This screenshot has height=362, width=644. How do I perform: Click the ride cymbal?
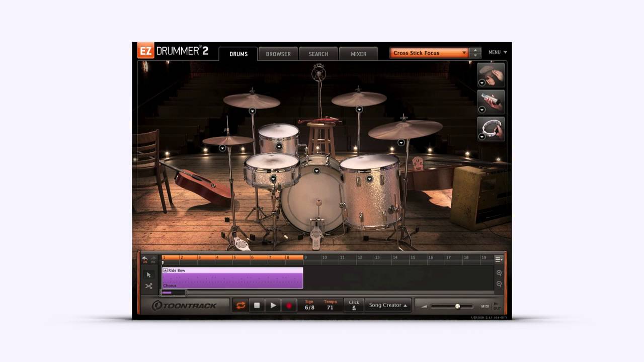405,130
